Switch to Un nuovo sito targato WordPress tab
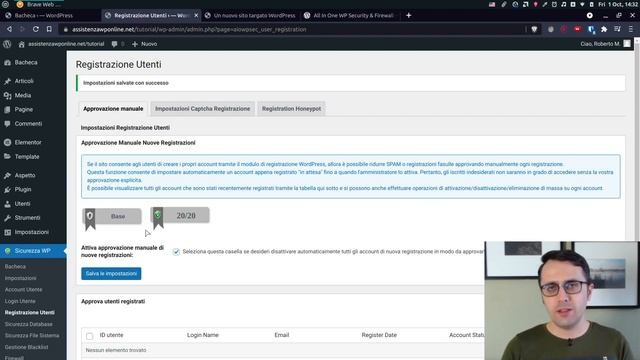 tap(250, 16)
